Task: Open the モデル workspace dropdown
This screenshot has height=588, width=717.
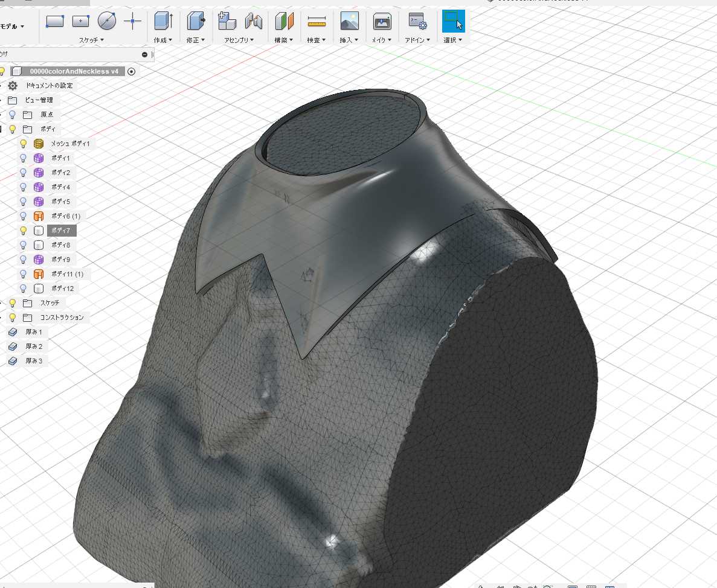Action: pos(12,27)
